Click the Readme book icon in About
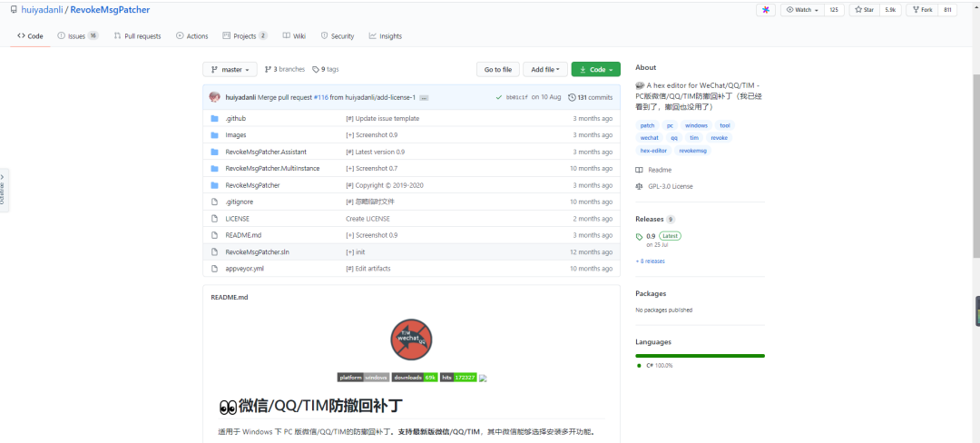 pos(640,170)
